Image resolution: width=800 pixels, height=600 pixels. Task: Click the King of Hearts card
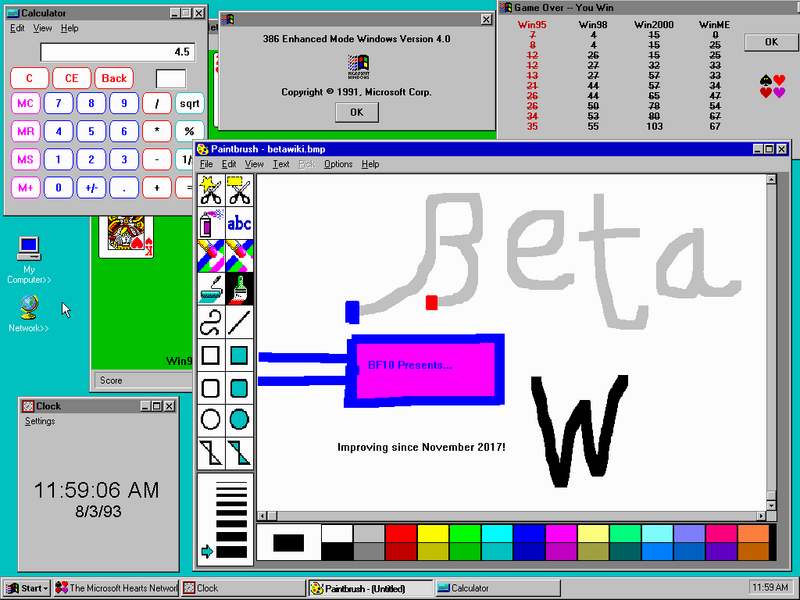126,236
